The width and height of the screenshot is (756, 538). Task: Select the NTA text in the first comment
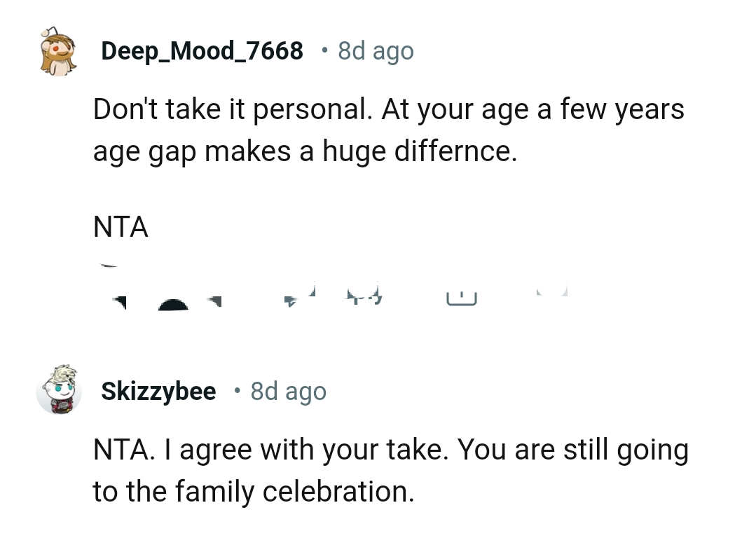[x=120, y=226]
